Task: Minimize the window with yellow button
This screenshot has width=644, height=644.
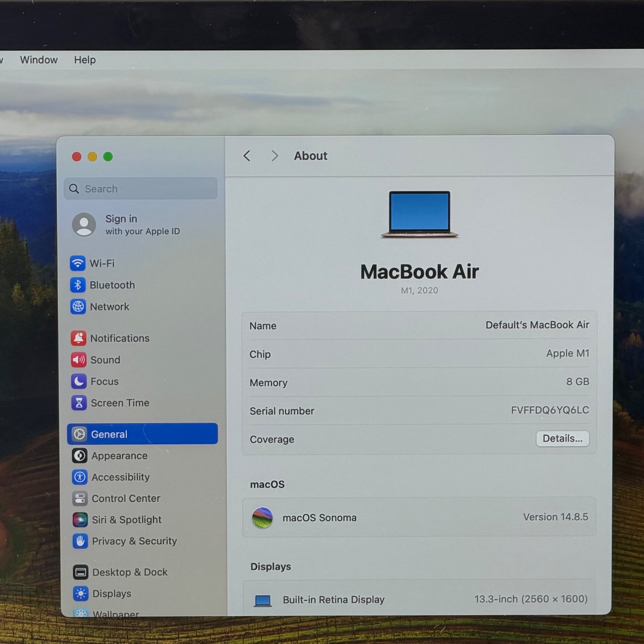Action: click(x=92, y=157)
